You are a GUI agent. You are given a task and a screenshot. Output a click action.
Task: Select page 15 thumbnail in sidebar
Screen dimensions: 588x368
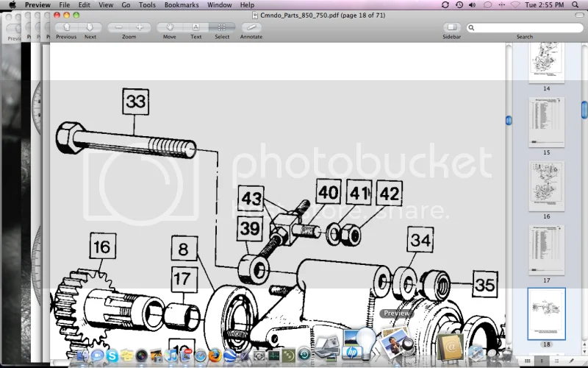546,122
